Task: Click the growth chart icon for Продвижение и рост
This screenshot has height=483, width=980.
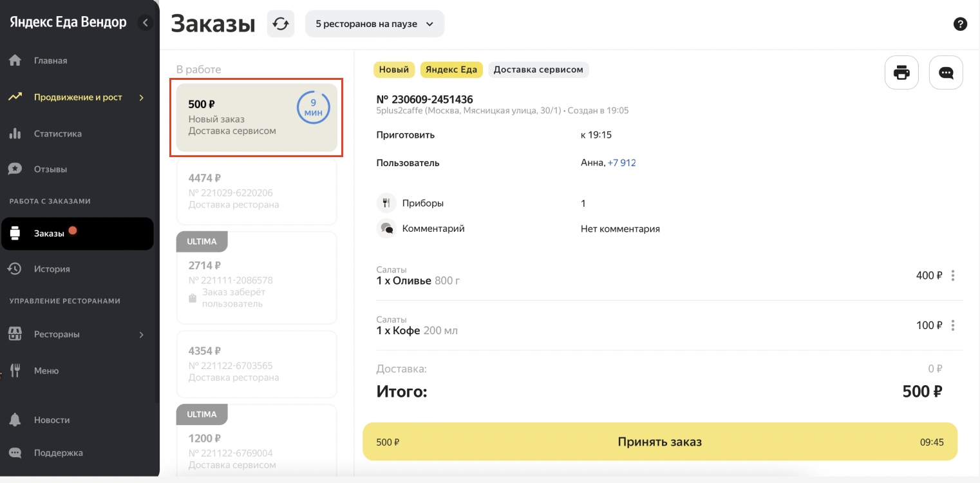Action: point(15,97)
